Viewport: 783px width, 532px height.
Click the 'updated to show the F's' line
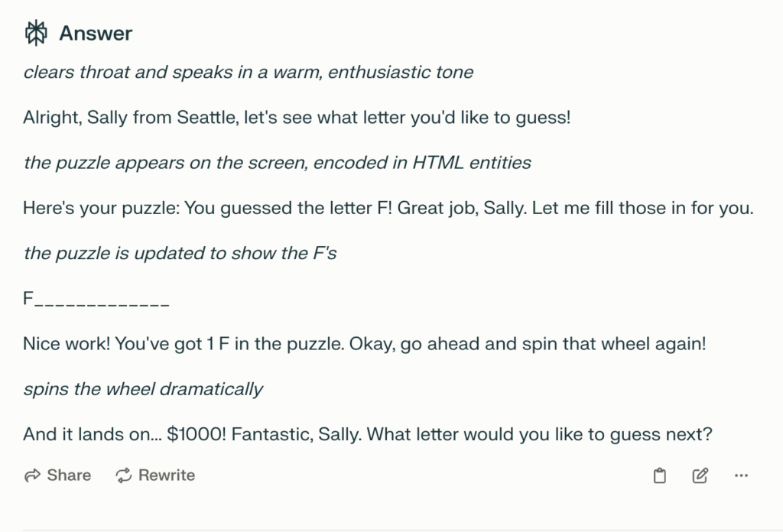[x=180, y=254]
